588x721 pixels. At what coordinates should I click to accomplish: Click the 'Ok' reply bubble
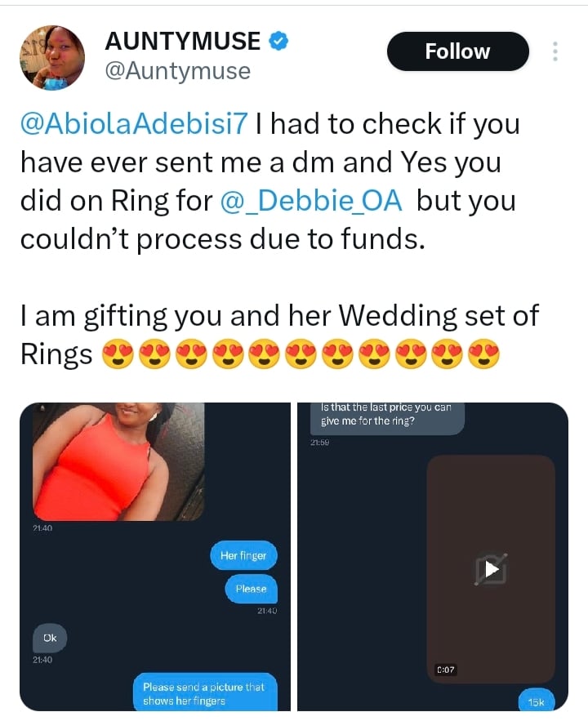[50, 638]
